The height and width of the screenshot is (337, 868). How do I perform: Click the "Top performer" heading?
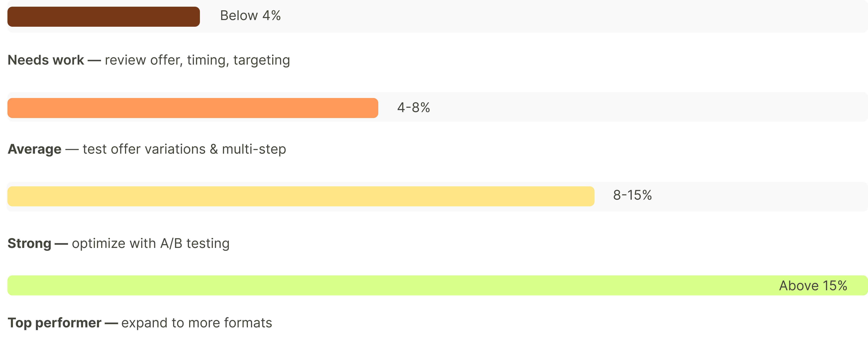[54, 323]
